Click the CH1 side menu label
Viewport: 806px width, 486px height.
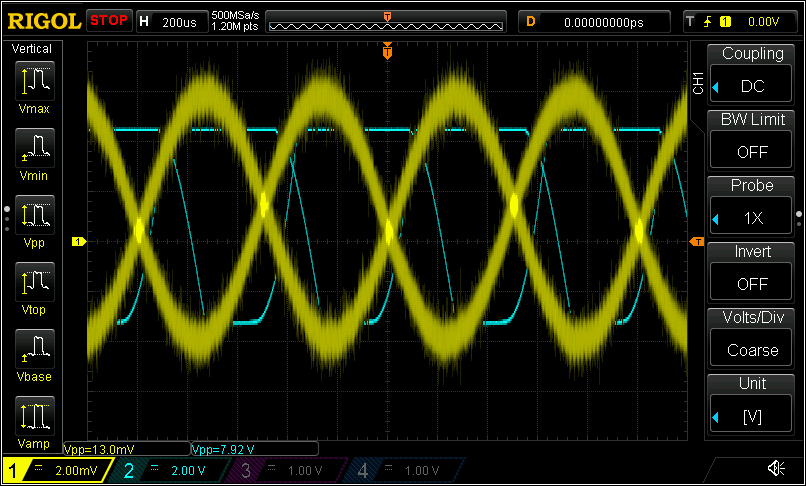point(698,83)
